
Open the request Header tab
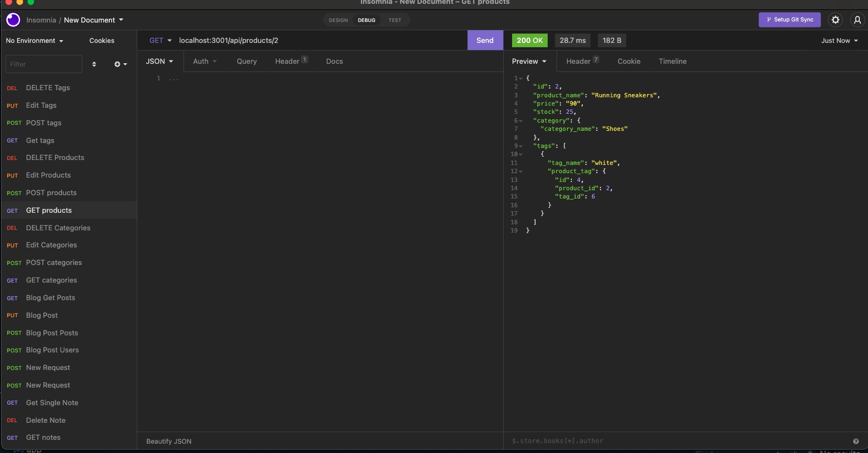click(291, 62)
